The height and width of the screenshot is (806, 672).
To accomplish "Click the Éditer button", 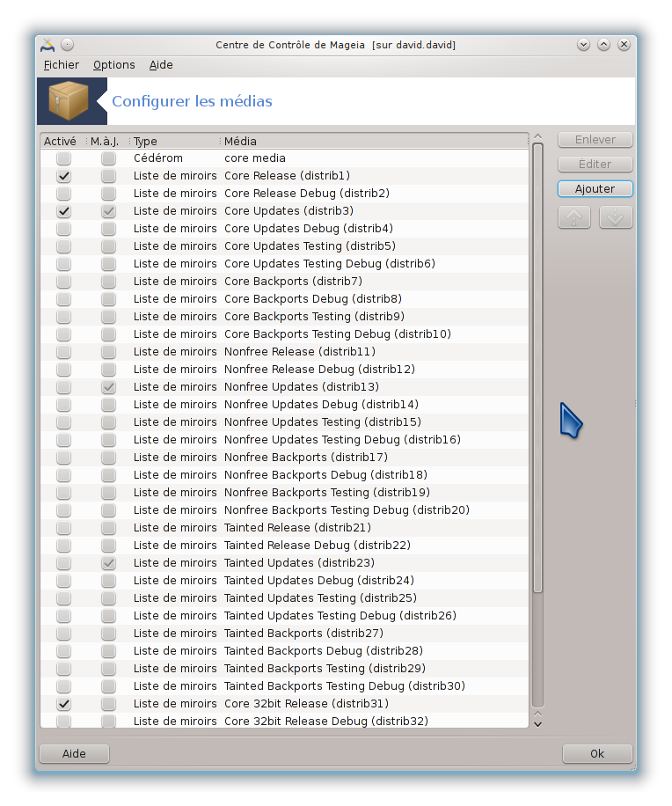I will [595, 165].
